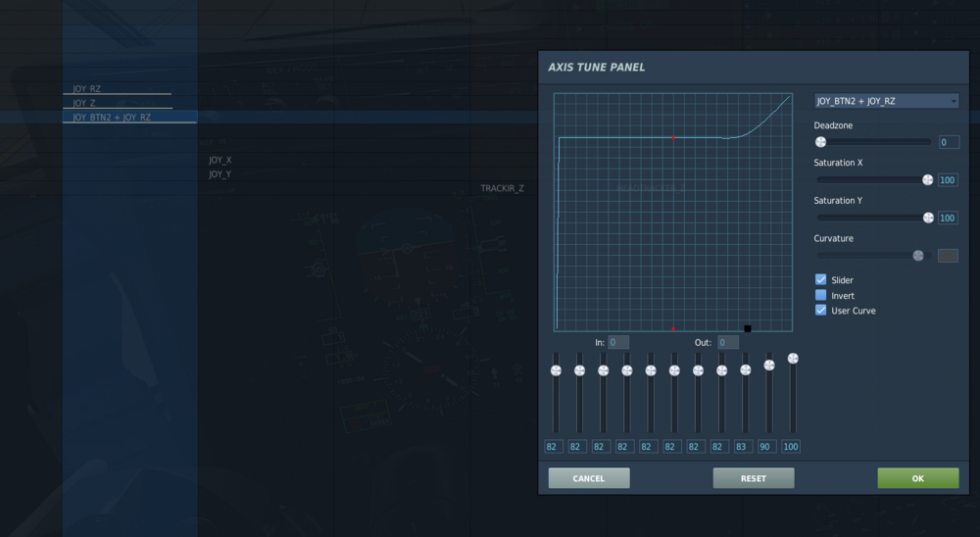Uncheck the User Curve checkbox
This screenshot has height=537, width=980.
pyautogui.click(x=820, y=310)
